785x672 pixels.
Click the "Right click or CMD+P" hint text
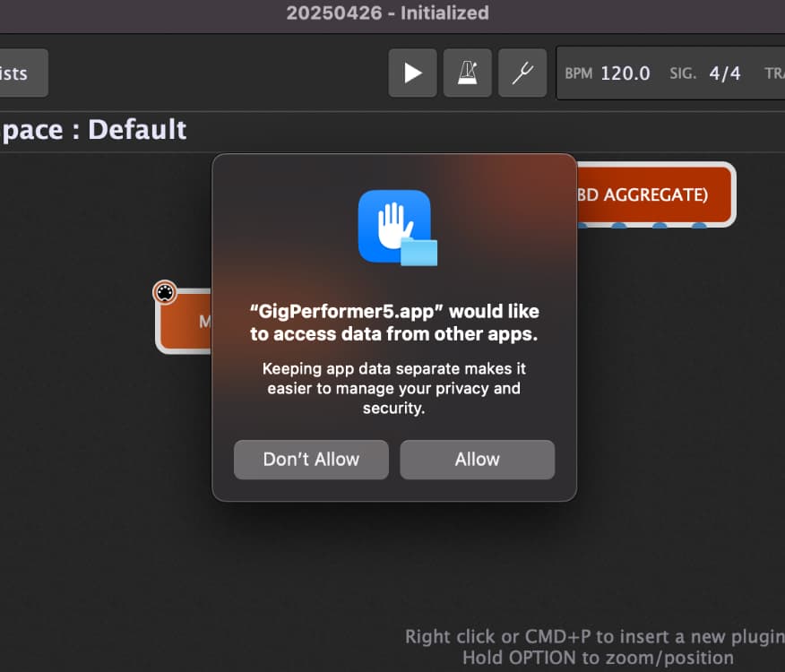coord(595,636)
